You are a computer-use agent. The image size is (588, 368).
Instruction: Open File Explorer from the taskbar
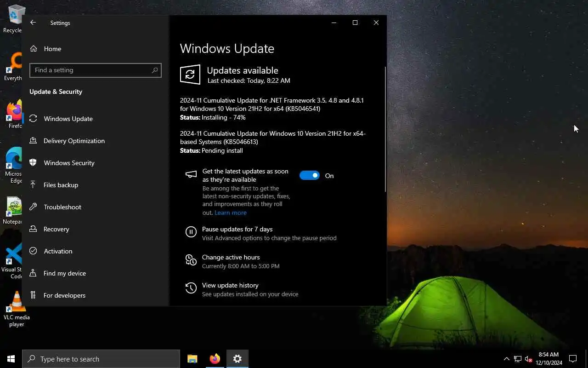click(192, 359)
